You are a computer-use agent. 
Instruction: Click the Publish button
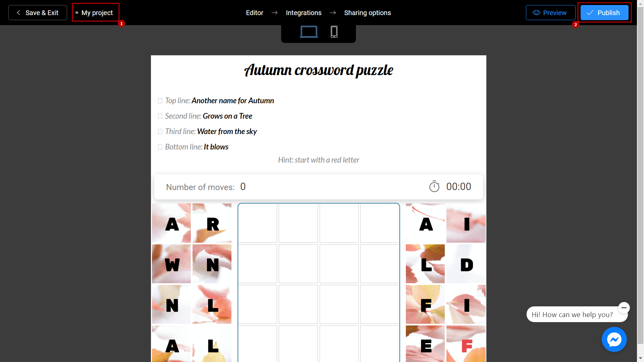pos(604,12)
